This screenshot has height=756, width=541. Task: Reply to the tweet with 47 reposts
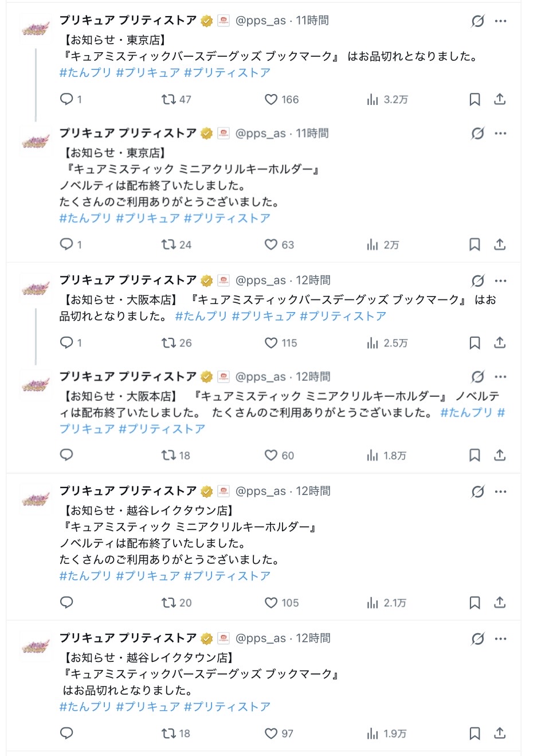click(x=66, y=100)
